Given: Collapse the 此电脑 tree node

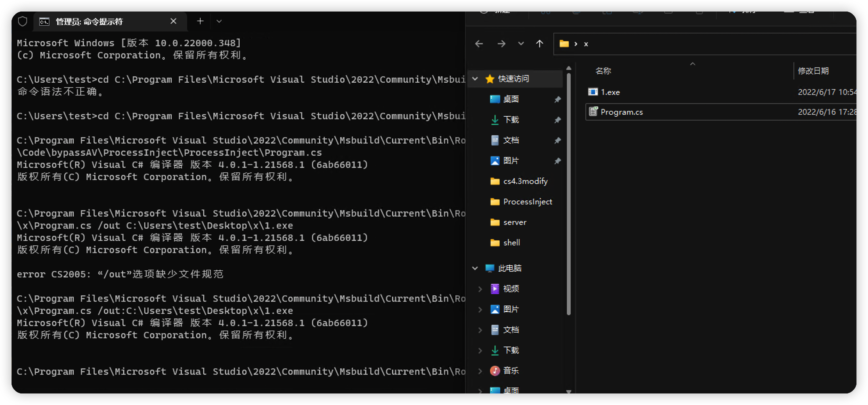Looking at the screenshot, I should tap(475, 269).
